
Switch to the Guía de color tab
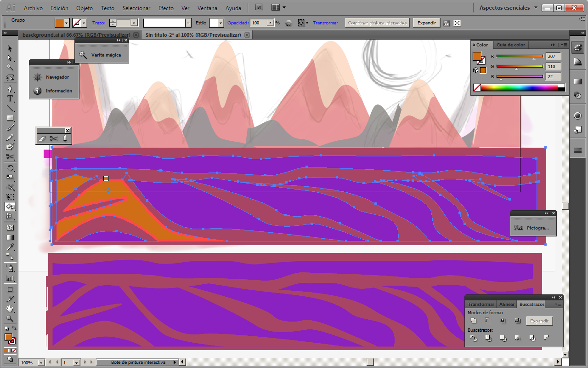[x=510, y=45]
